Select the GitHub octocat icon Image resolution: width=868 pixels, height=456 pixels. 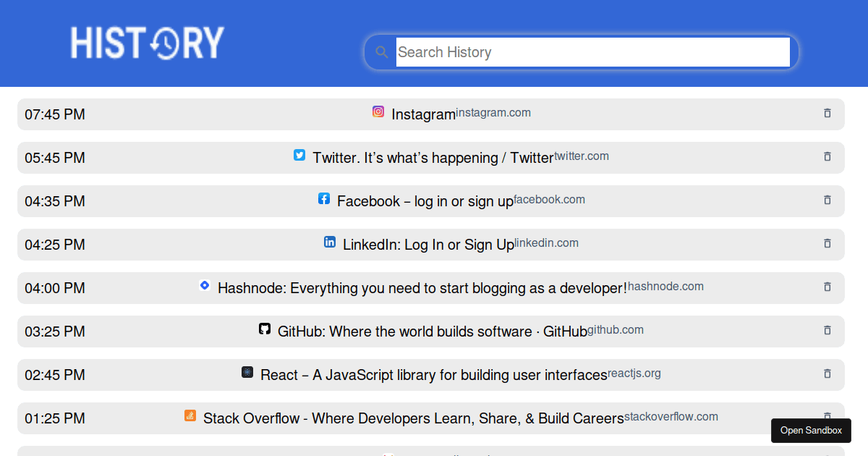pos(265,329)
